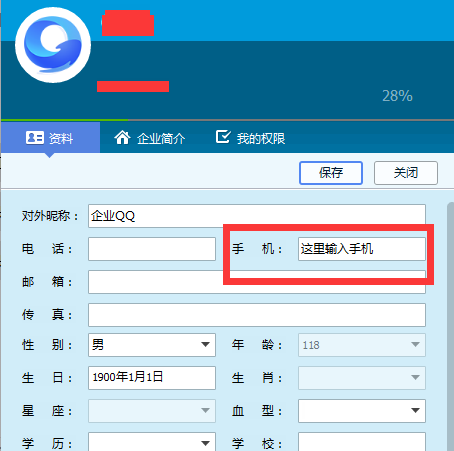
Task: Click the profile completion progress bar
Action: click(227, 120)
